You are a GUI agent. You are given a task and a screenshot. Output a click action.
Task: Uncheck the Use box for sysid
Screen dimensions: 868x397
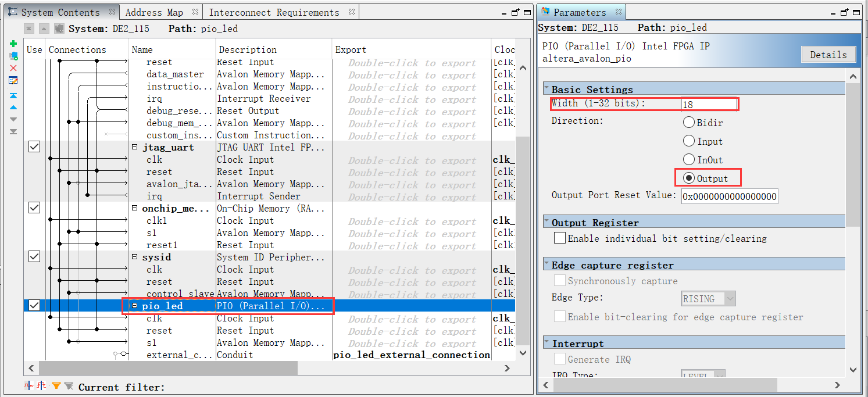[x=34, y=256]
